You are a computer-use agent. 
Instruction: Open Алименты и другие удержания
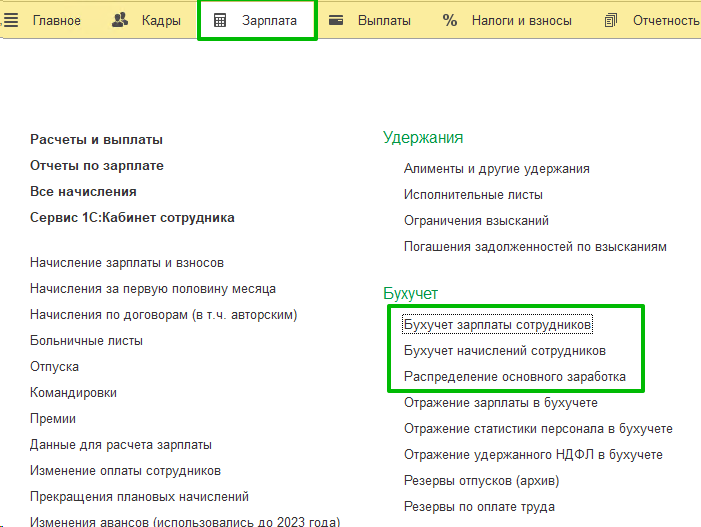pyautogui.click(x=497, y=169)
